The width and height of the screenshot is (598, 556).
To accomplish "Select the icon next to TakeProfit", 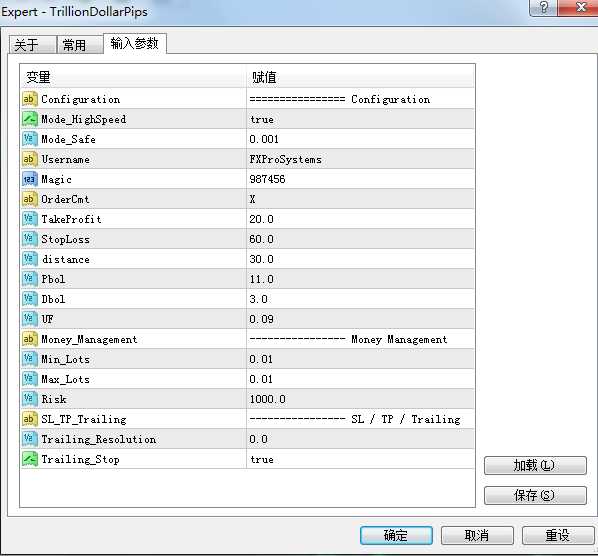I will pyautogui.click(x=30, y=219).
